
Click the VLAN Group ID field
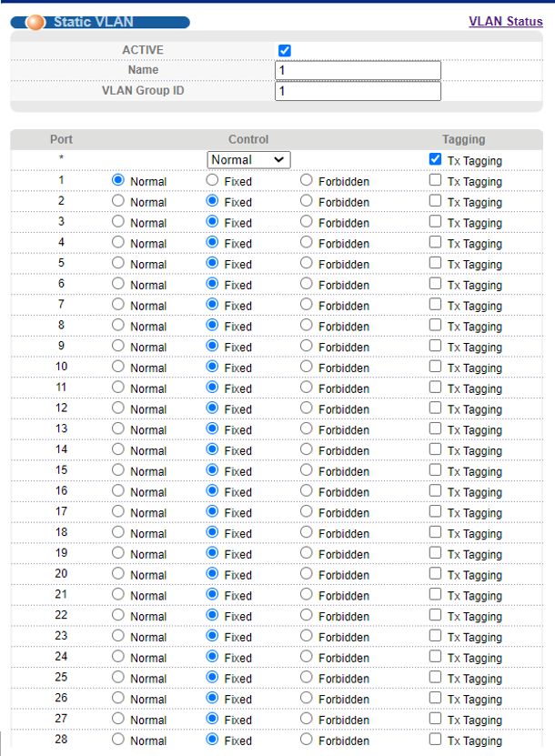tap(358, 91)
